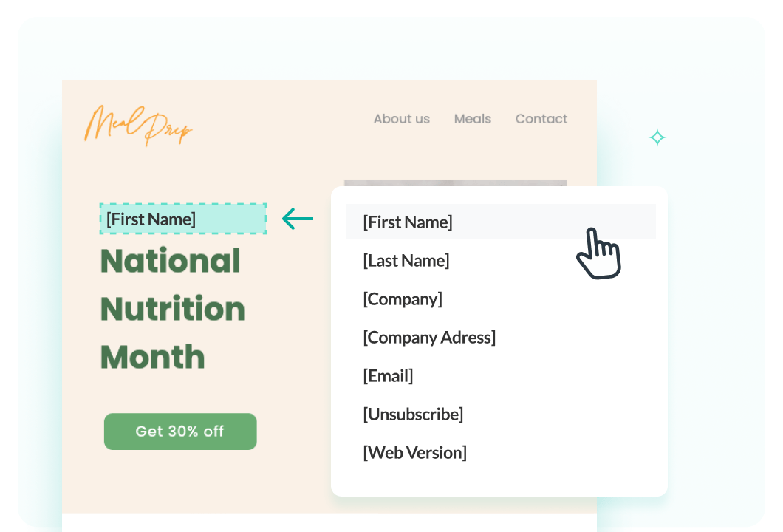The height and width of the screenshot is (532, 783).
Task: Click the teal left-pointing arrow
Action: 298,219
